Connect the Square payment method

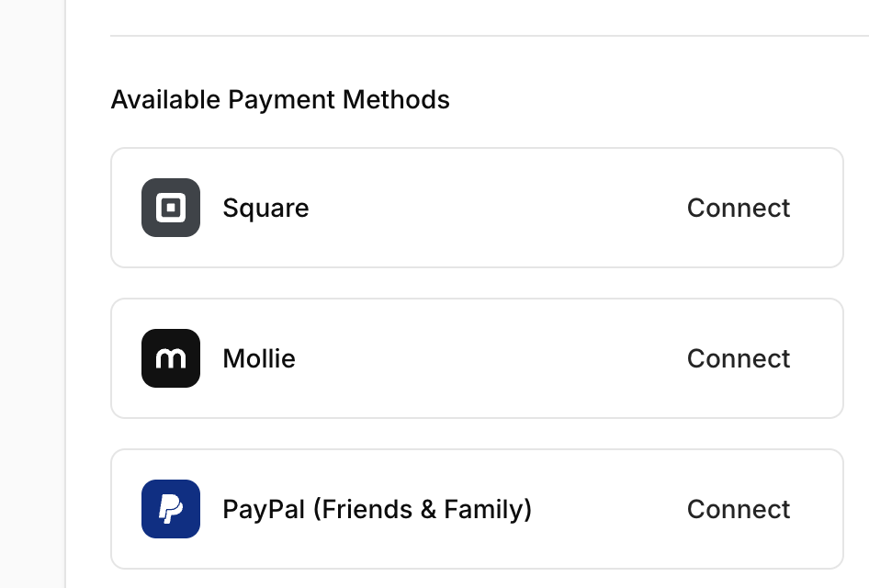point(738,208)
